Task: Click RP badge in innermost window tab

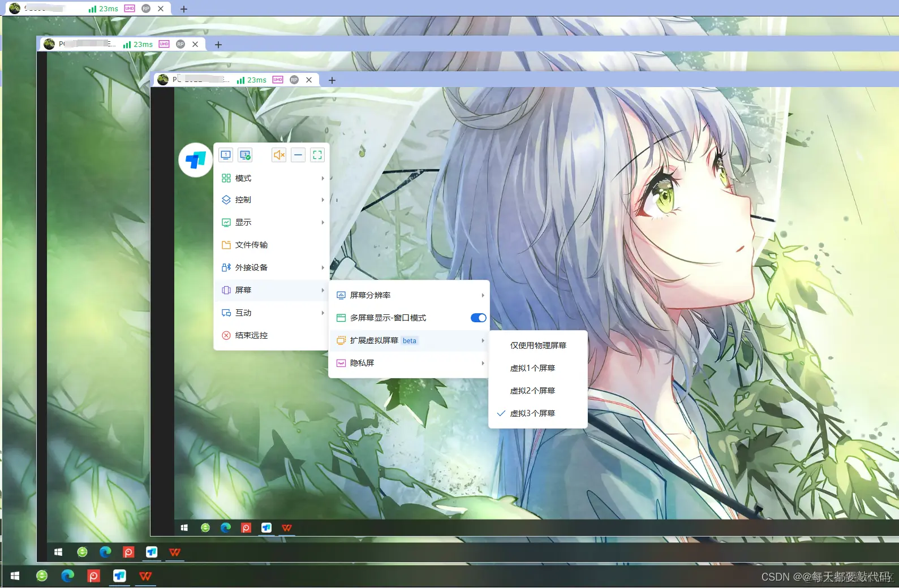Action: (294, 80)
